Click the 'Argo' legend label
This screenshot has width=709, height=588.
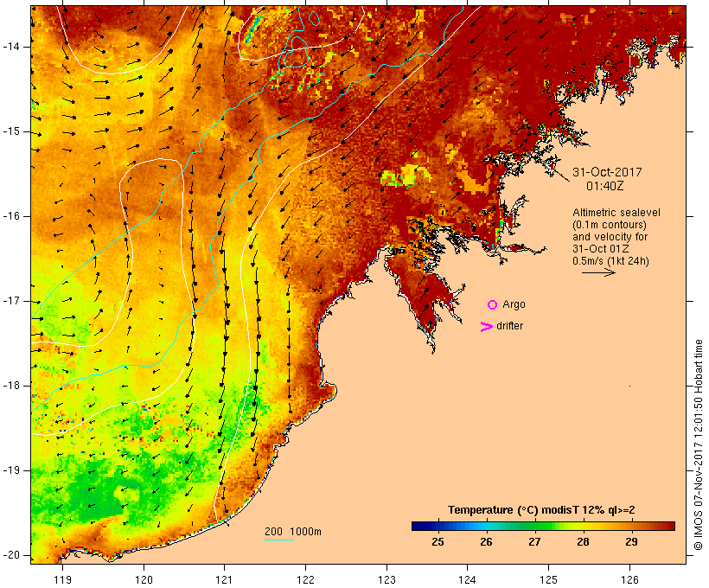[514, 304]
